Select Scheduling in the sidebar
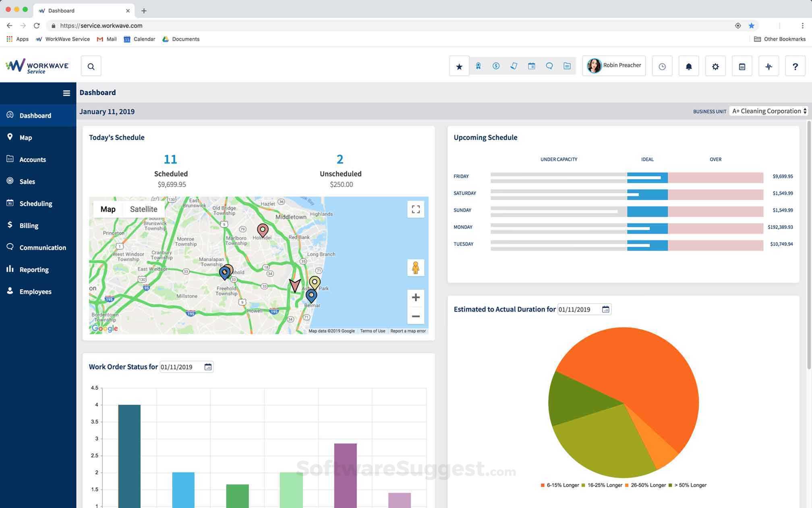This screenshot has height=508, width=812. point(36,203)
